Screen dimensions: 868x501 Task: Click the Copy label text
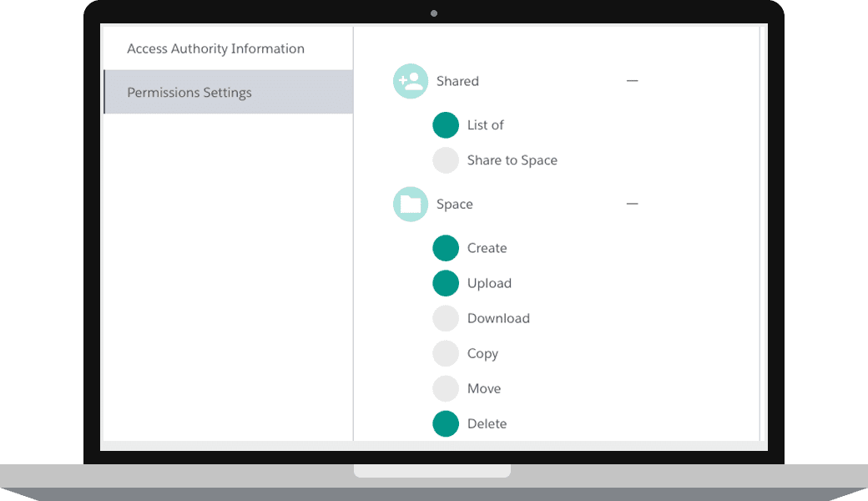pyautogui.click(x=482, y=354)
